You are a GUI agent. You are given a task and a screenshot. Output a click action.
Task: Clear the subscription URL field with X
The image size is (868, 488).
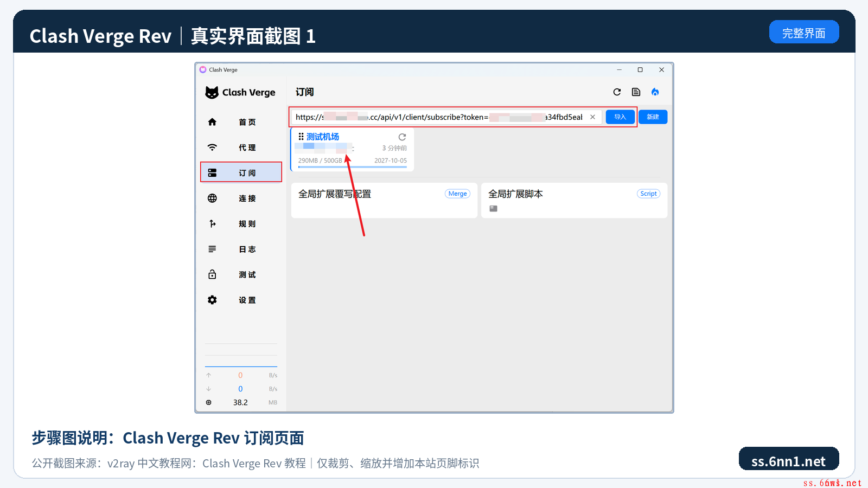coord(592,117)
